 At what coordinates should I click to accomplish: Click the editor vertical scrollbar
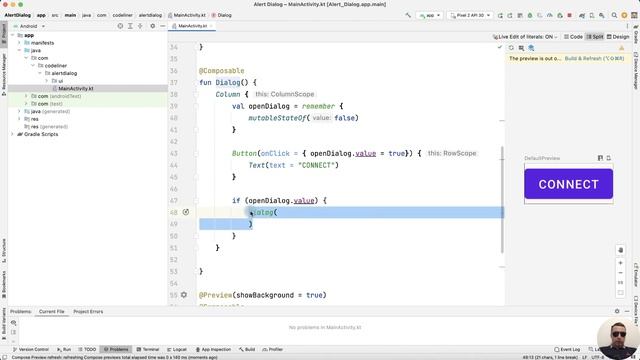point(502,199)
